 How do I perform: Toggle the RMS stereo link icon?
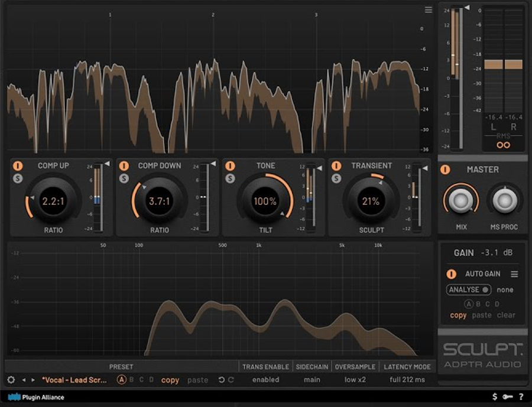503,145
